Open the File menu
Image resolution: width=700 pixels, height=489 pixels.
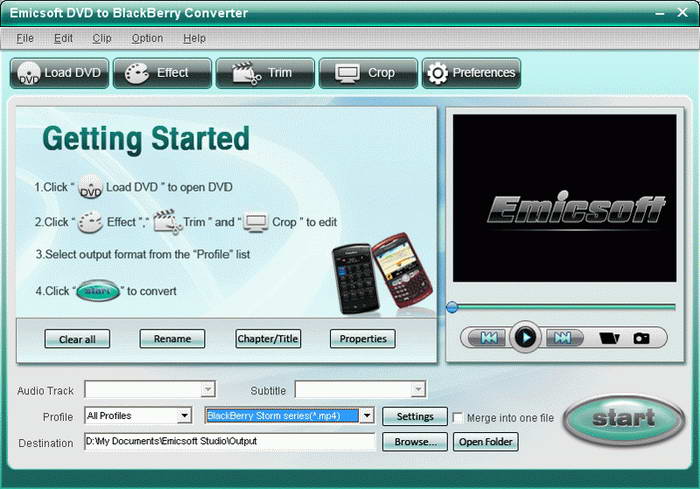(x=25, y=39)
